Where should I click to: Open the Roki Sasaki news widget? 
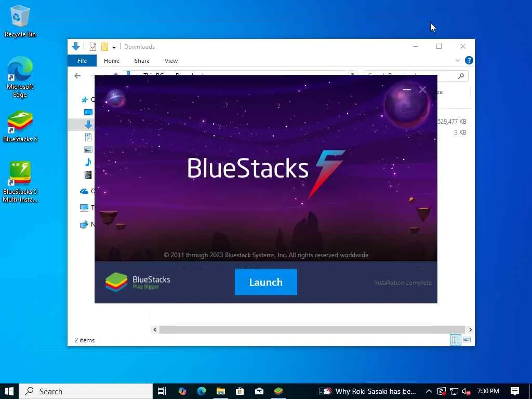point(367,391)
